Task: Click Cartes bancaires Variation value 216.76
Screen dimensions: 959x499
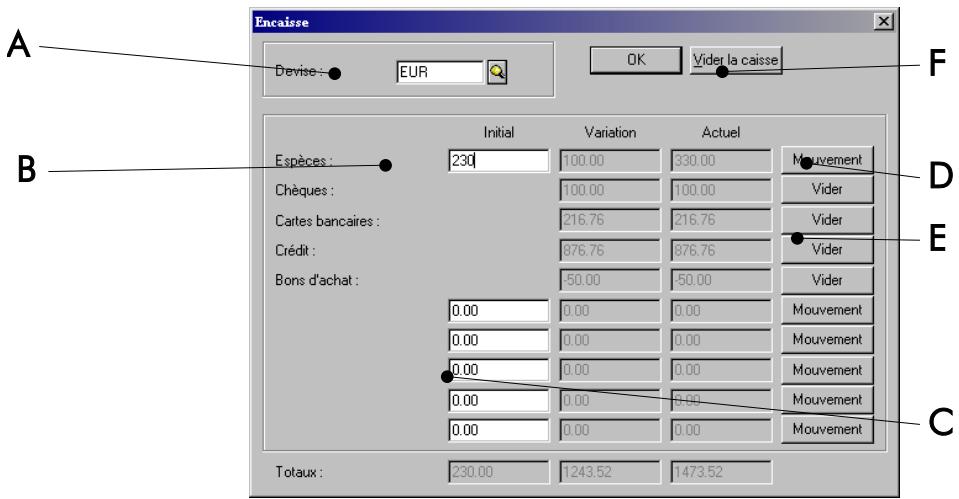Action: click(610, 220)
